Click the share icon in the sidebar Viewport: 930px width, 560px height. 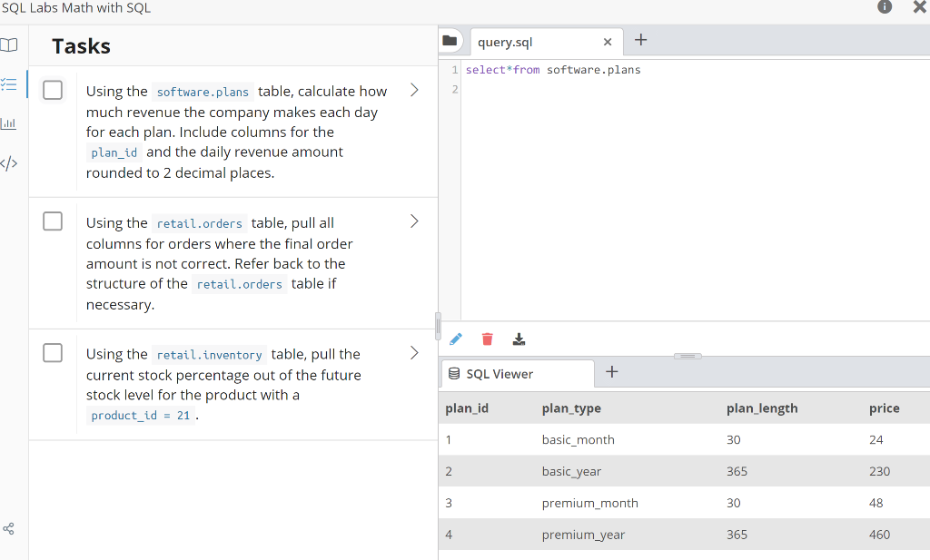tap(8, 528)
